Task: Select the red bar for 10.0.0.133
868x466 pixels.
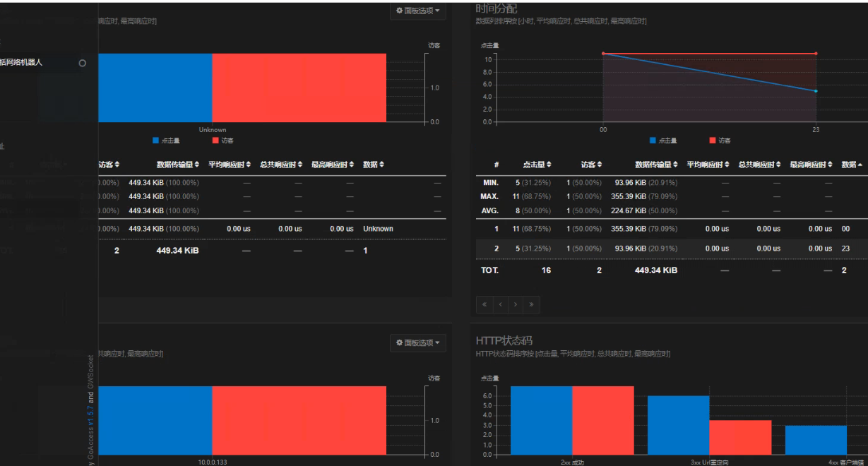Action: coord(299,420)
